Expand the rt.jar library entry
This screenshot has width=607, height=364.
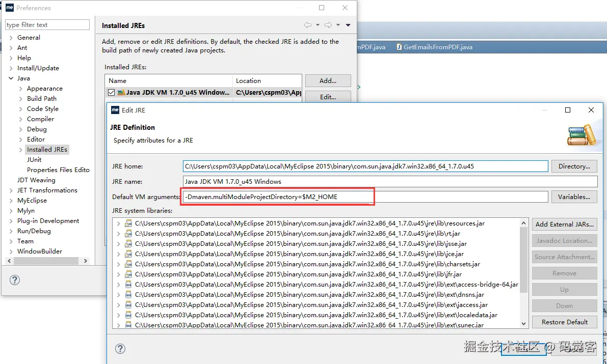pos(118,234)
